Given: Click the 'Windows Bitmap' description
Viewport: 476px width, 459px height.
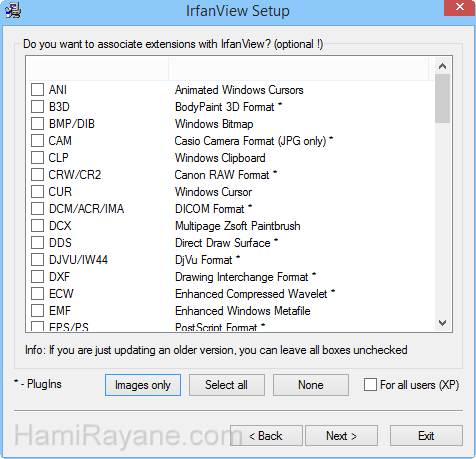Looking at the screenshot, I should tap(214, 124).
